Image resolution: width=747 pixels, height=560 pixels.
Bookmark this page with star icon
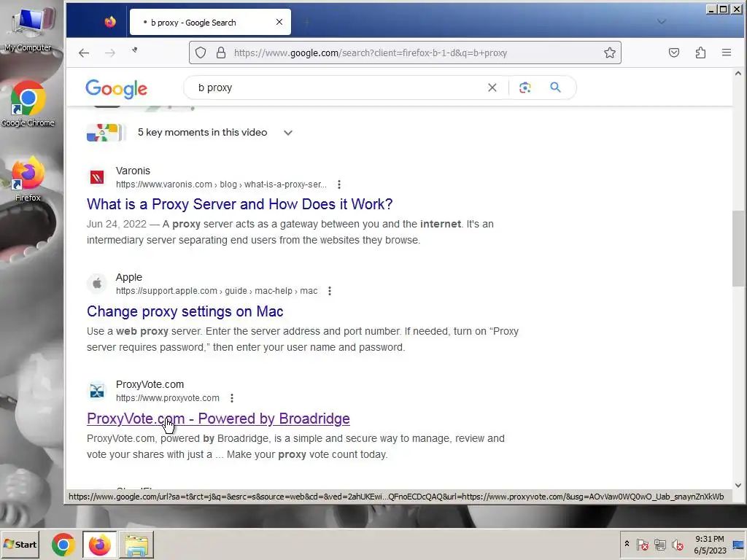click(610, 52)
